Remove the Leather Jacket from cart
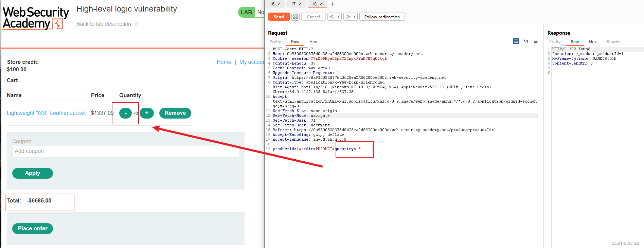Viewport: 644px width, 248px height. point(175,113)
